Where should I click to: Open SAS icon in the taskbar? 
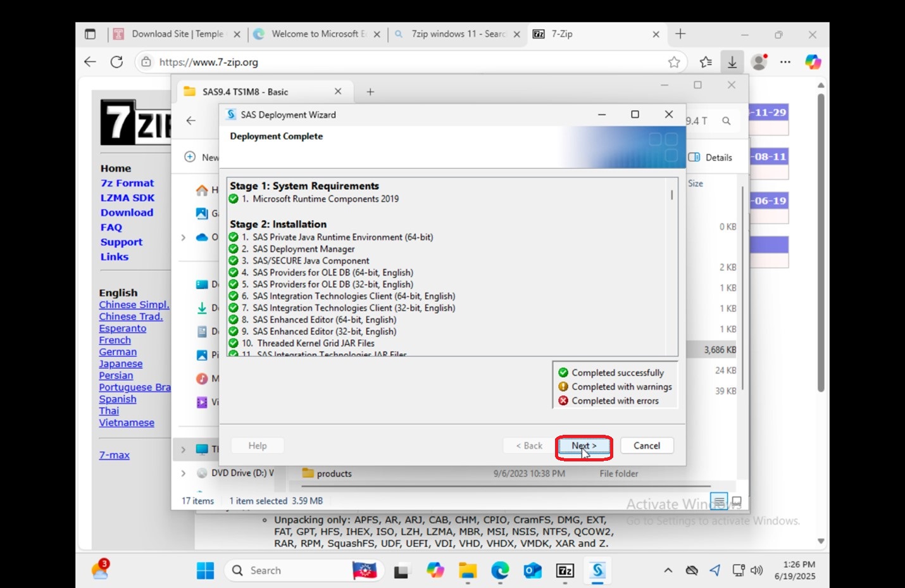[x=597, y=570]
